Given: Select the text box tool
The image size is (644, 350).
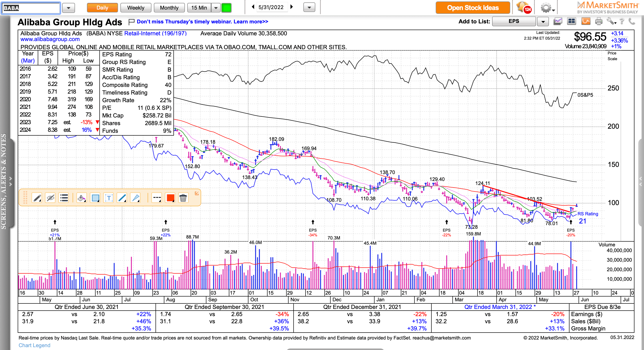Looking at the screenshot, I should 108,198.
